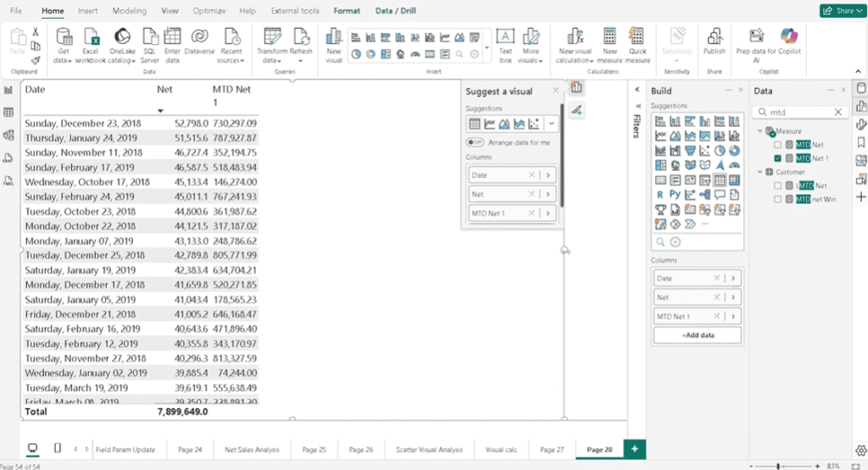Screen dimensions: 868x470
Task: Uncheck the MTD Net 1 checkbox
Action: pos(778,158)
